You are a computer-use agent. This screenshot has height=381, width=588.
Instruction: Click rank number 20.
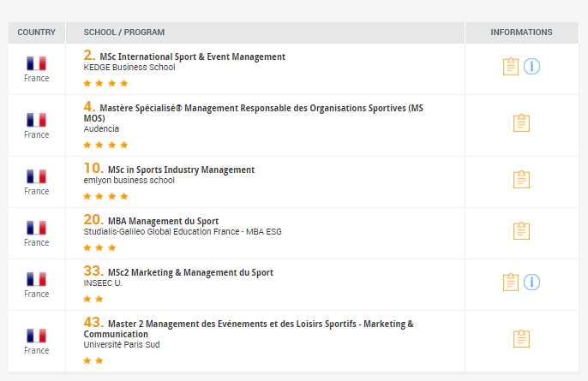tap(93, 219)
